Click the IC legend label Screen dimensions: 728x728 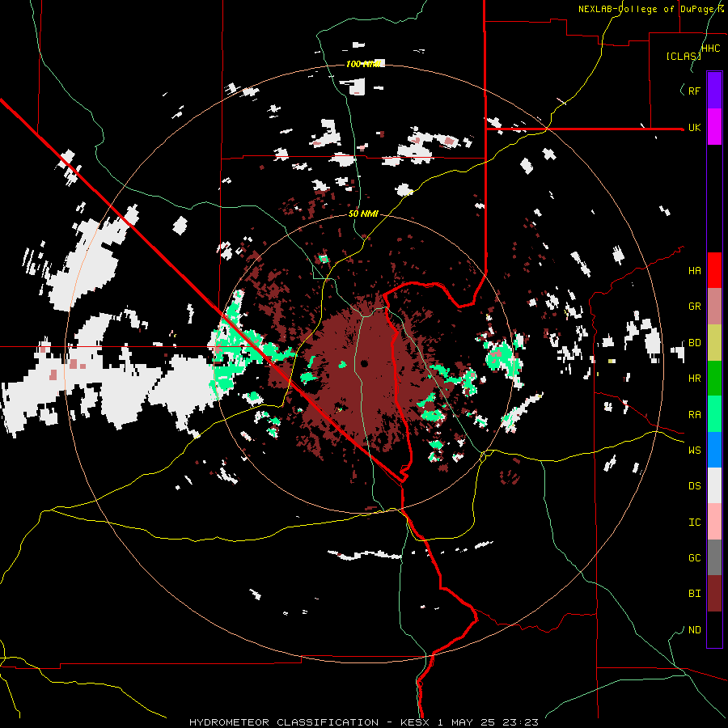[694, 523]
